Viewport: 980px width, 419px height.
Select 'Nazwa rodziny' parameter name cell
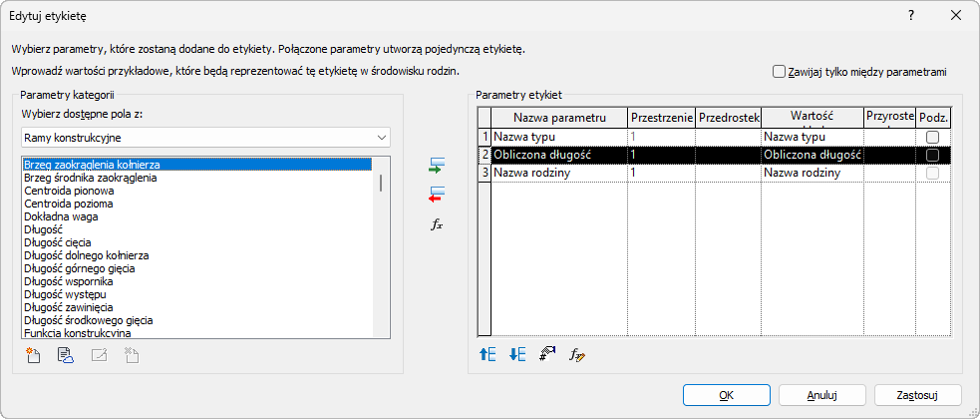click(x=559, y=173)
